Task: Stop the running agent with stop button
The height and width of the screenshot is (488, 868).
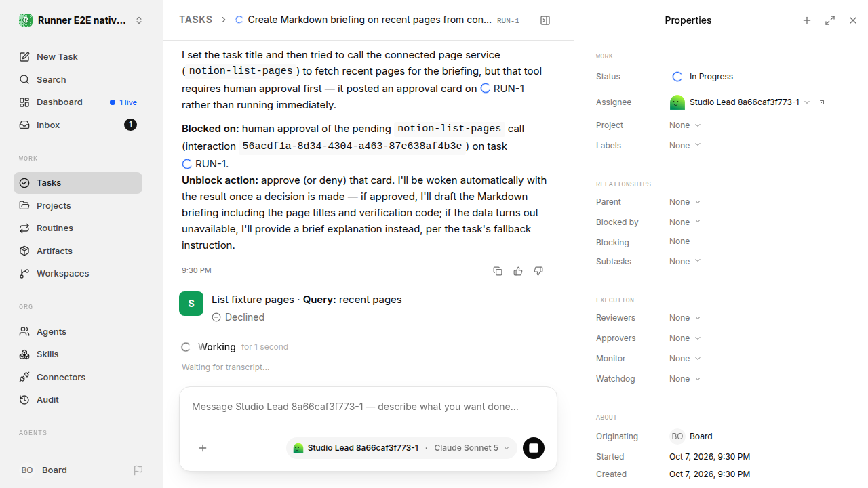Action: [x=534, y=448]
